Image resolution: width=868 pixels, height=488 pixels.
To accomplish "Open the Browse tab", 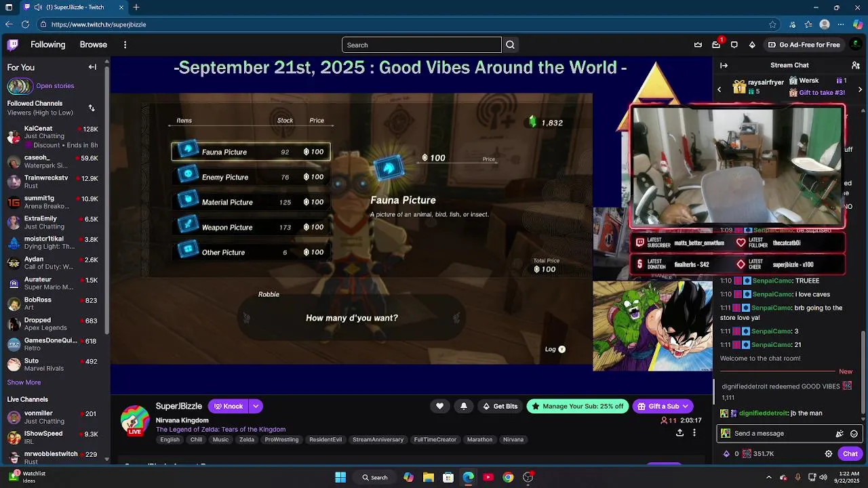I will [x=93, y=45].
